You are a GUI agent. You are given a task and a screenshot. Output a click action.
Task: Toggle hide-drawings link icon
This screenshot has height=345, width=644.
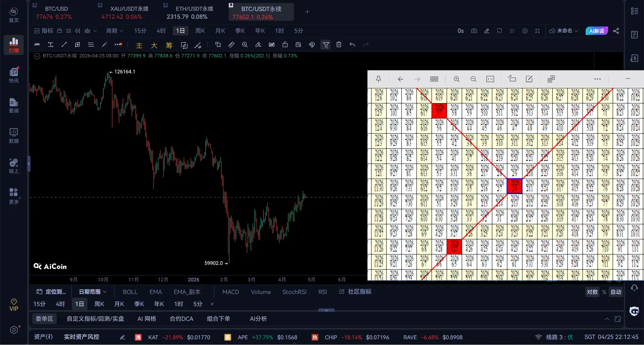(x=312, y=45)
